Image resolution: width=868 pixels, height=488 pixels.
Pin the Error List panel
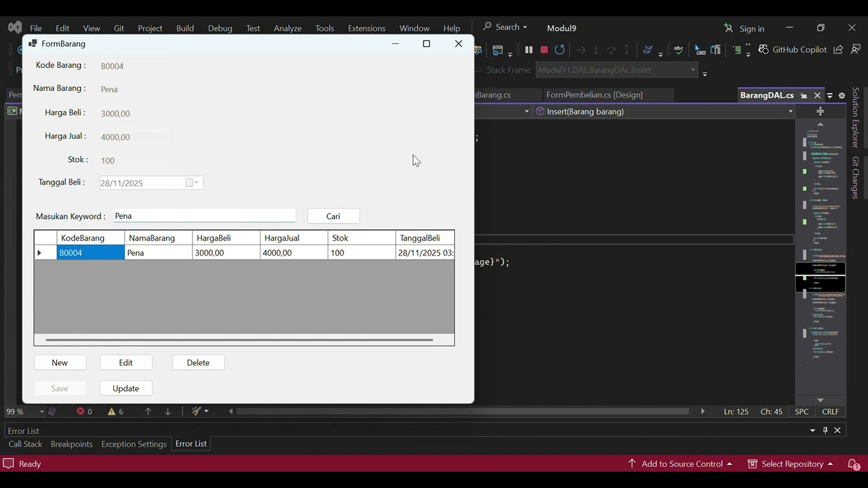(x=825, y=430)
